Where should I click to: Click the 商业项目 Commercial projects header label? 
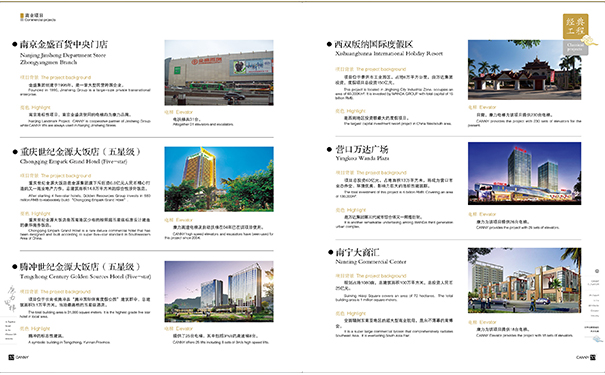click(x=38, y=17)
